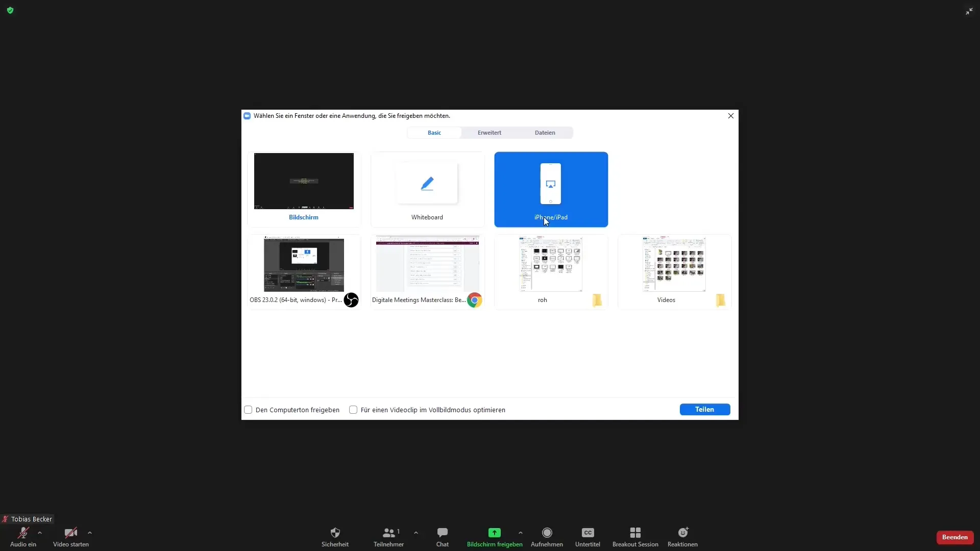
Task: Switch to the Erweitert tab
Action: [490, 133]
